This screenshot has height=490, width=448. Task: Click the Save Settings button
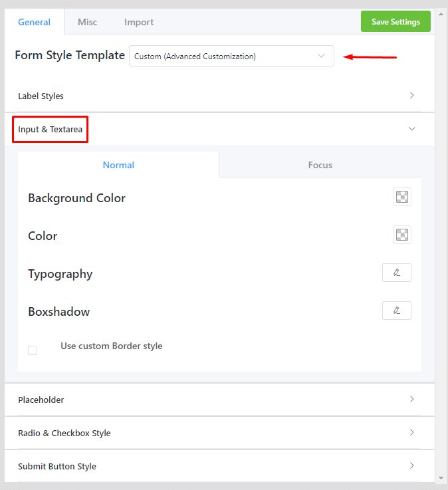tap(395, 21)
